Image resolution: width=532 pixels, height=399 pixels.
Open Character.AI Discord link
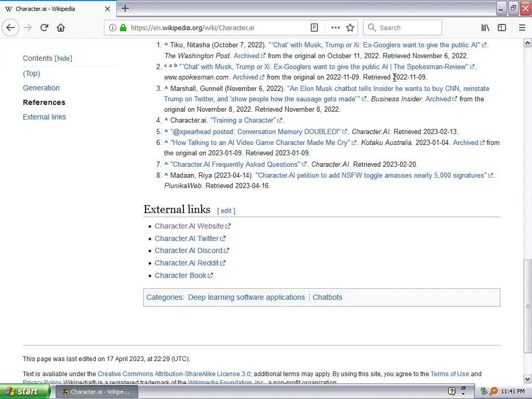[x=192, y=250]
